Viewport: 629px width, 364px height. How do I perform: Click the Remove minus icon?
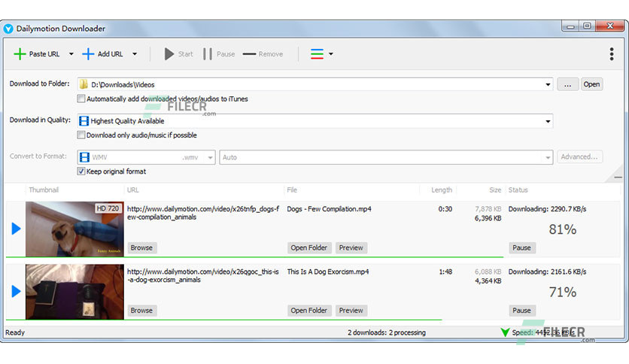pyautogui.click(x=249, y=53)
